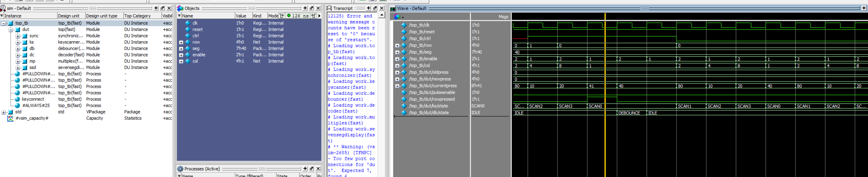This screenshot has height=177, width=868.
Task: Expand the row signal in Objects
Action: [x=181, y=42]
